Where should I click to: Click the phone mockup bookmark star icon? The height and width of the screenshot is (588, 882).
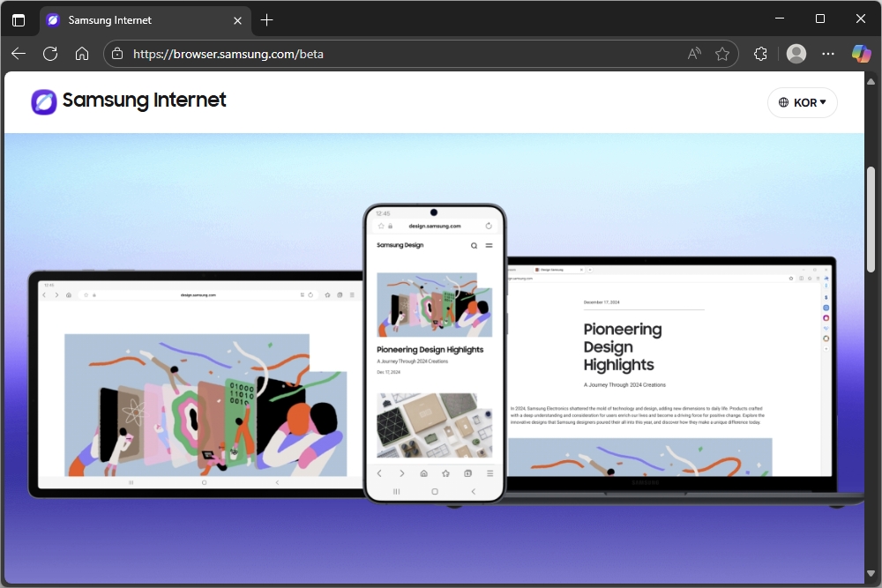click(x=381, y=226)
